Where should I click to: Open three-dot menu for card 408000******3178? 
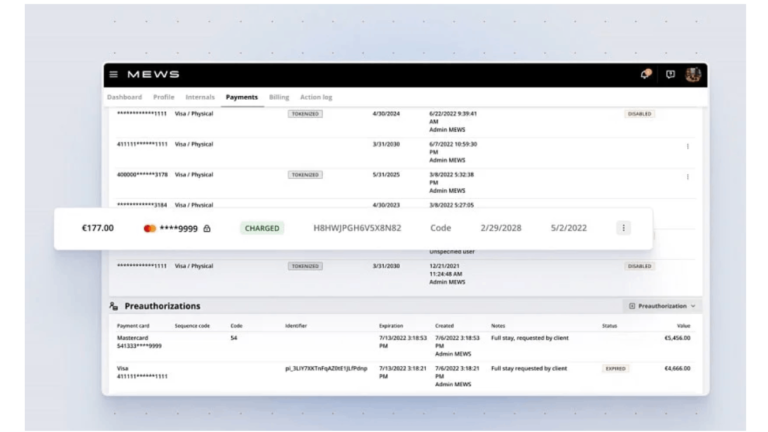point(687,176)
